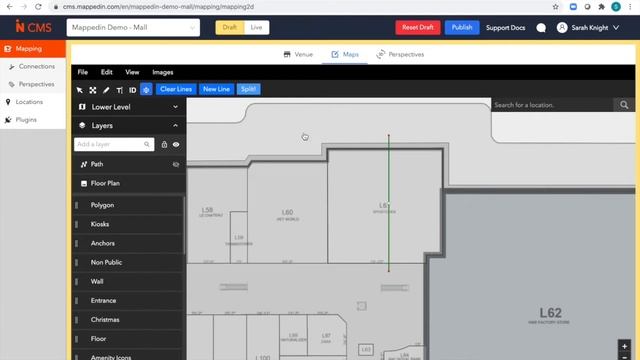Select the Anchors layer
The image size is (640, 360).
129,243
